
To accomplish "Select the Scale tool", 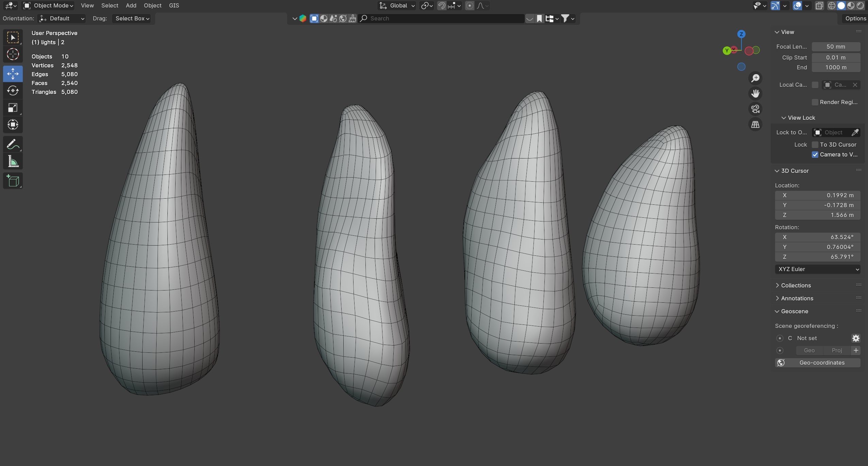I will click(x=13, y=108).
